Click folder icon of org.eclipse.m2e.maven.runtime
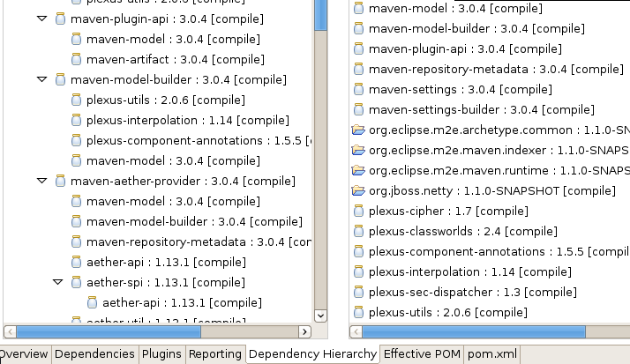This screenshot has height=364, width=630. click(x=358, y=171)
